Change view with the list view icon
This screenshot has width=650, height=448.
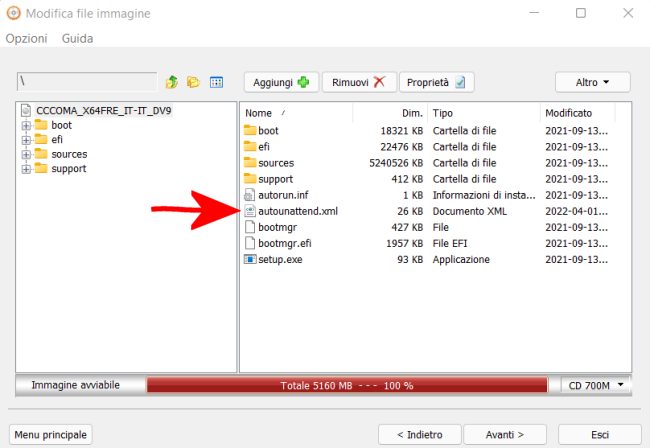tap(216, 82)
